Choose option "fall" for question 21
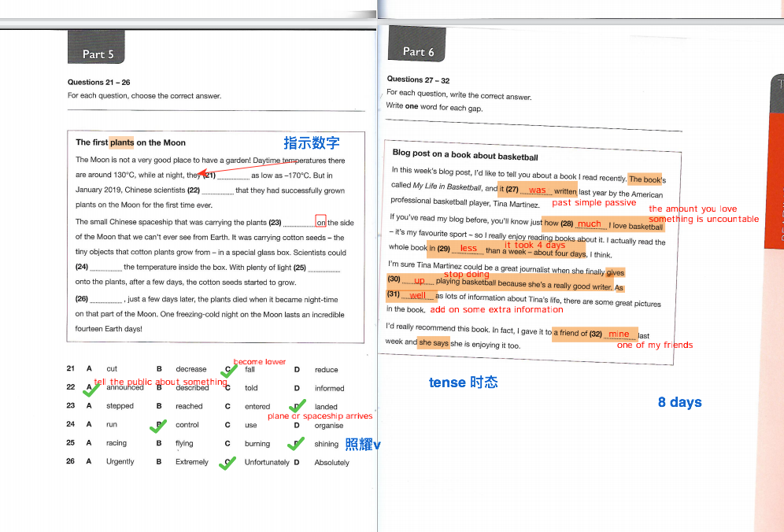Screen dimensions: 784x532 250,370
